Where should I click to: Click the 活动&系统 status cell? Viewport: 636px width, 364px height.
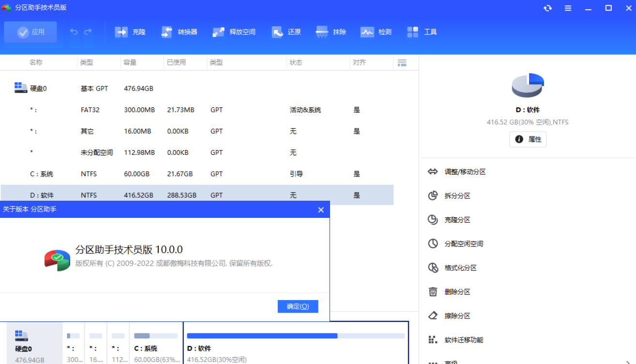305,110
